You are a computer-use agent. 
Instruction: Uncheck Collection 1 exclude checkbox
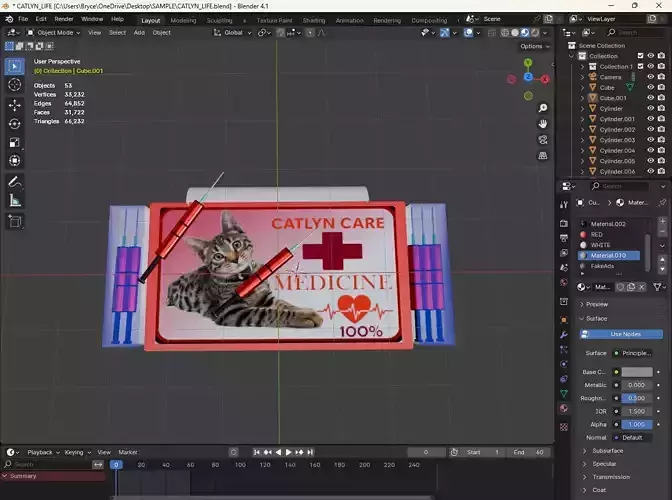[640, 66]
